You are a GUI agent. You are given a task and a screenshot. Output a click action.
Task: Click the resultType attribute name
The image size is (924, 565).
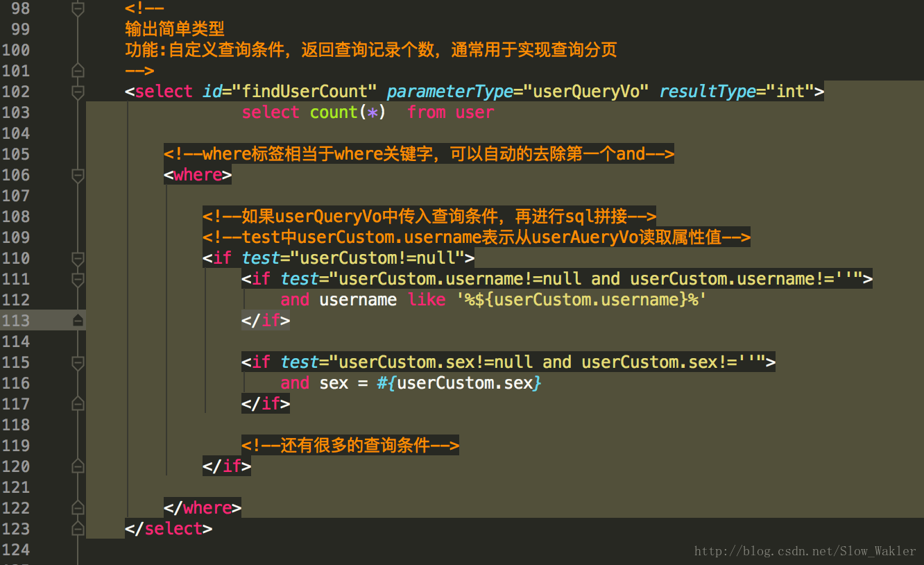(708, 92)
